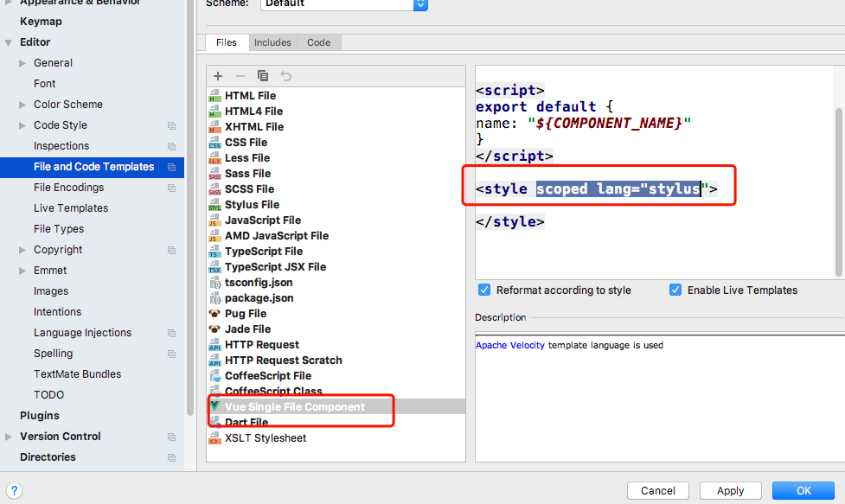This screenshot has height=504, width=845.
Task: Click the project-level icon next to Inspections
Action: pos(171,146)
